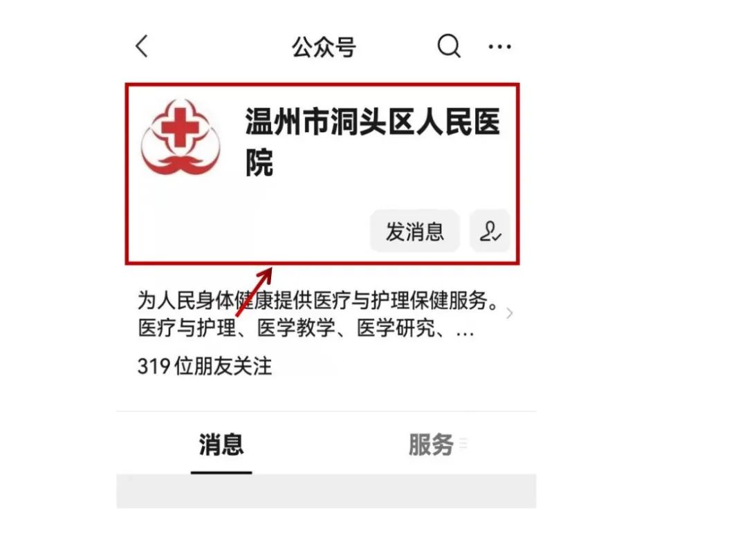Click description line 为人民身体健康提供医疗
This screenshot has height=560, width=747.
(x=319, y=300)
